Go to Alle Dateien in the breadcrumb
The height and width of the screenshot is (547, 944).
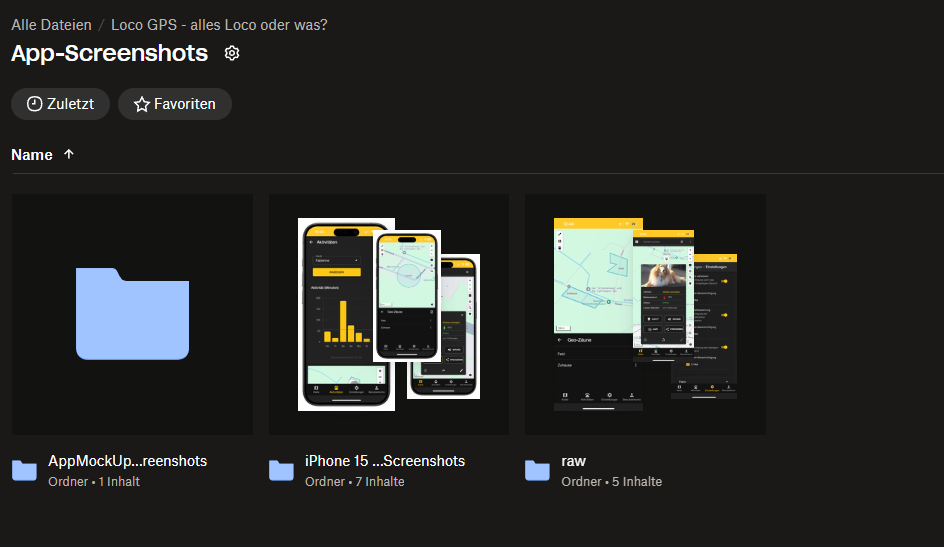click(x=51, y=25)
